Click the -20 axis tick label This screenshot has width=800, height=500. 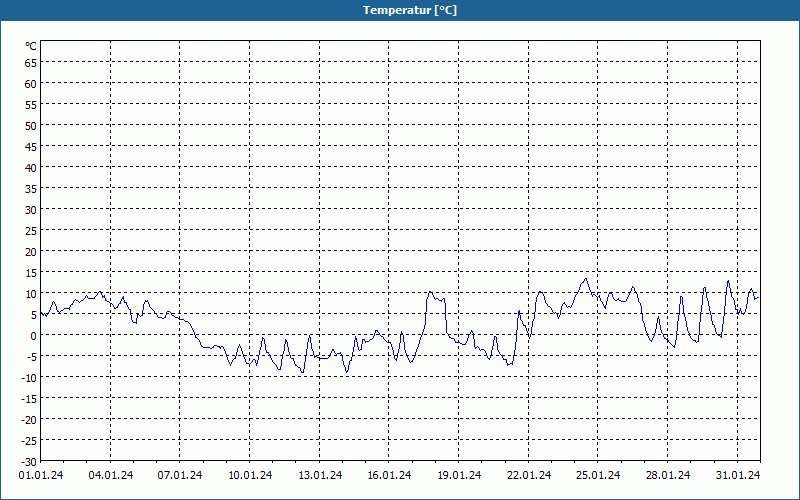(29, 419)
